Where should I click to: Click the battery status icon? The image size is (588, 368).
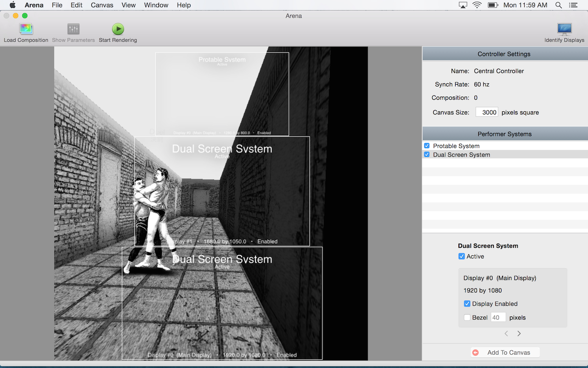(x=493, y=5)
